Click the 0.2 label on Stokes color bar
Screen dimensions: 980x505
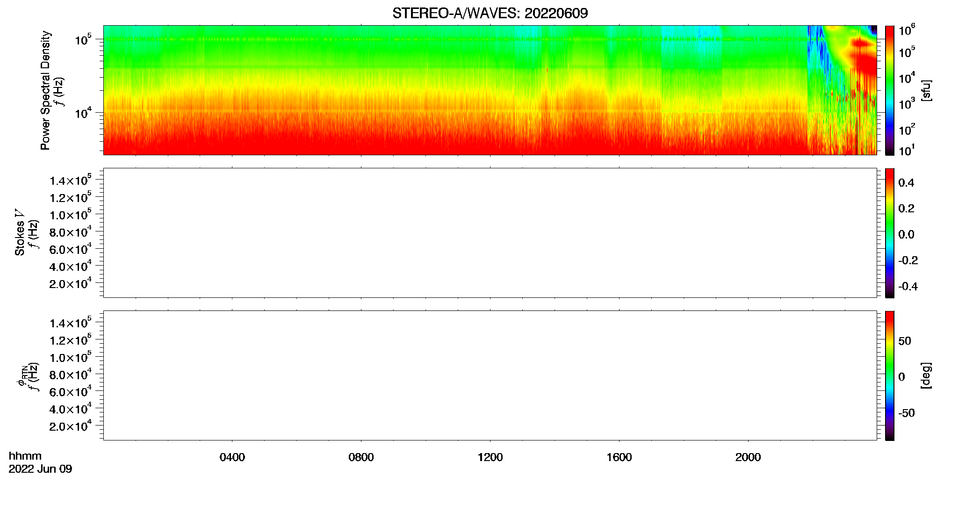coord(906,209)
